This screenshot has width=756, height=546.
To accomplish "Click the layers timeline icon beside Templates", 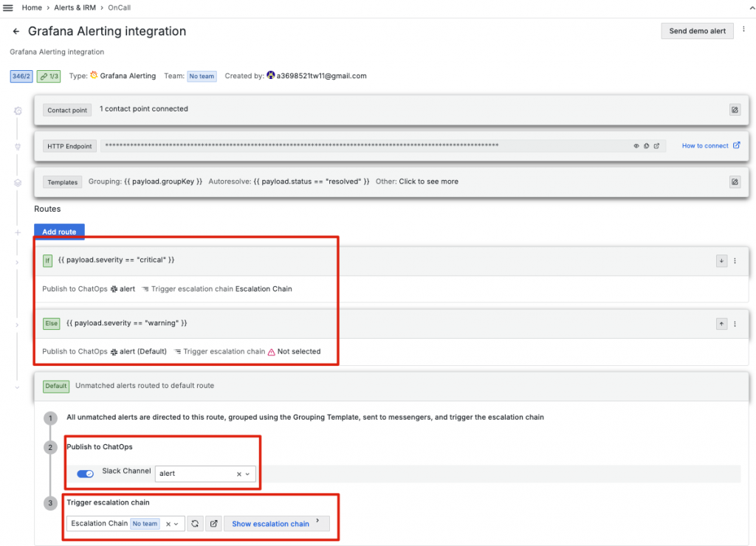I will coord(18,183).
